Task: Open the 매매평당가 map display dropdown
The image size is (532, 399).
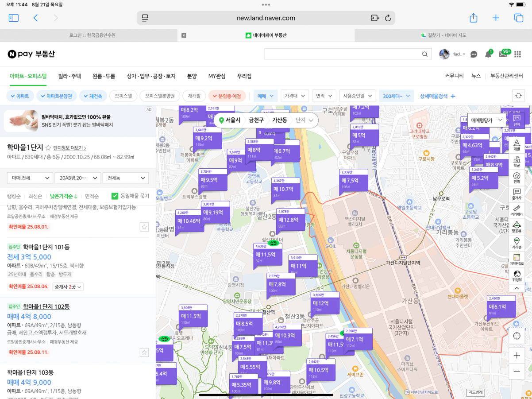Action: [487, 120]
